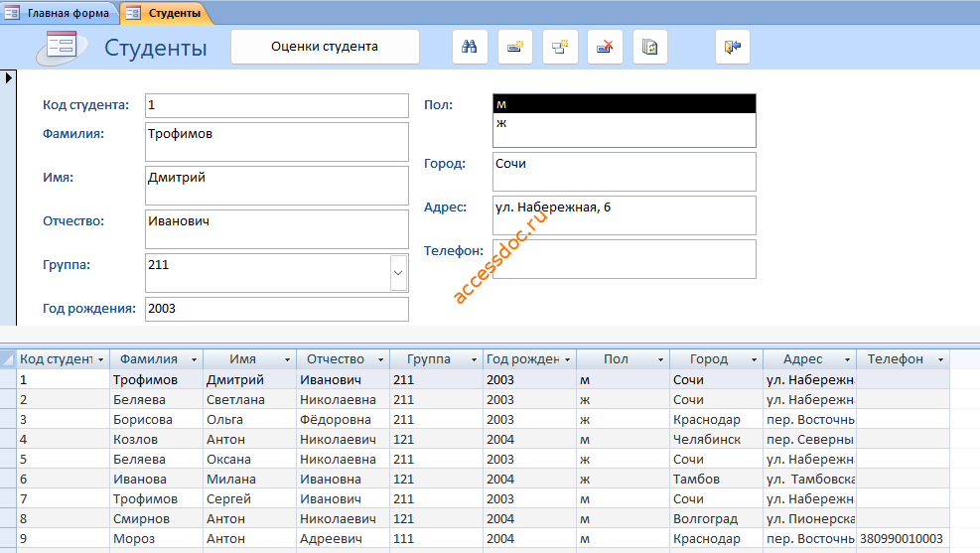Click cell 'Смирнов' in the table
The width and height of the screenshot is (980, 553).
pos(156,518)
